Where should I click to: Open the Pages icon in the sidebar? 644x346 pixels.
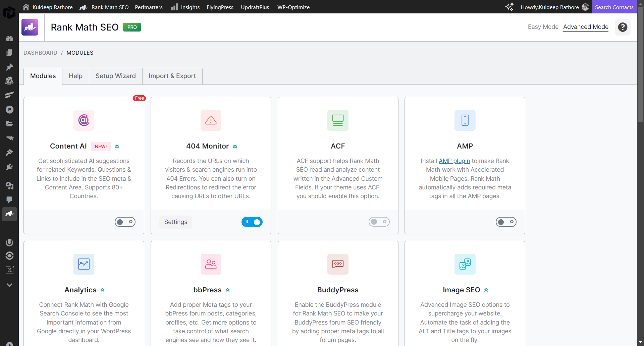(x=9, y=53)
